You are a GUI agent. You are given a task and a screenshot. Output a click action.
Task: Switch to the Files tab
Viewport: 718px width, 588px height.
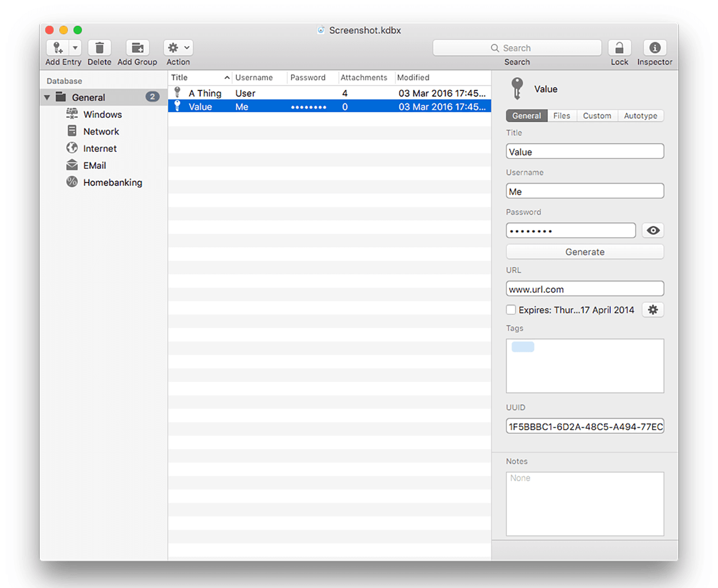(561, 116)
